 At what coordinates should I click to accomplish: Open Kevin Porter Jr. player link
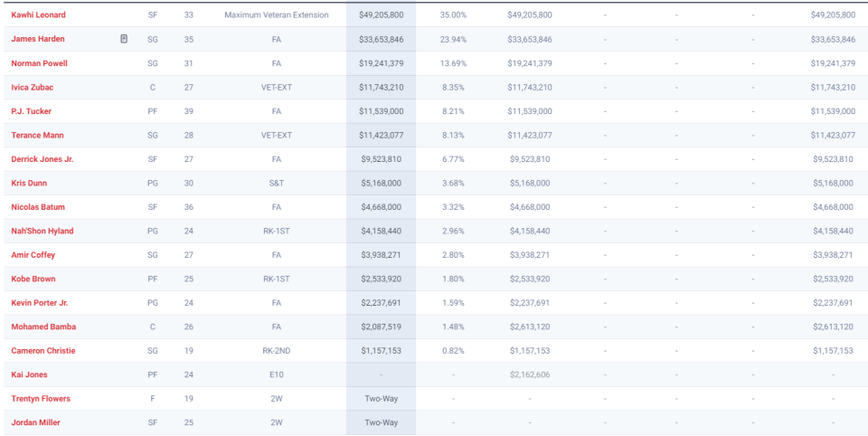pos(40,303)
